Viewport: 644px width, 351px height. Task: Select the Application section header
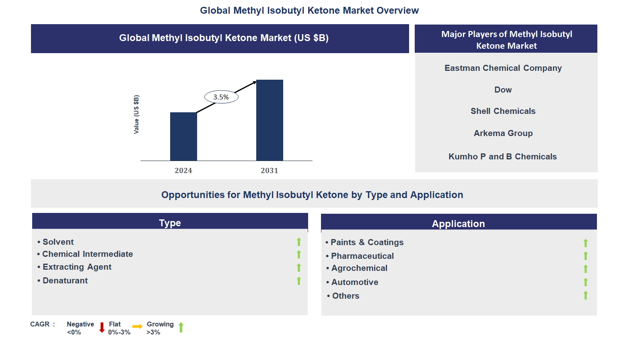click(x=459, y=223)
